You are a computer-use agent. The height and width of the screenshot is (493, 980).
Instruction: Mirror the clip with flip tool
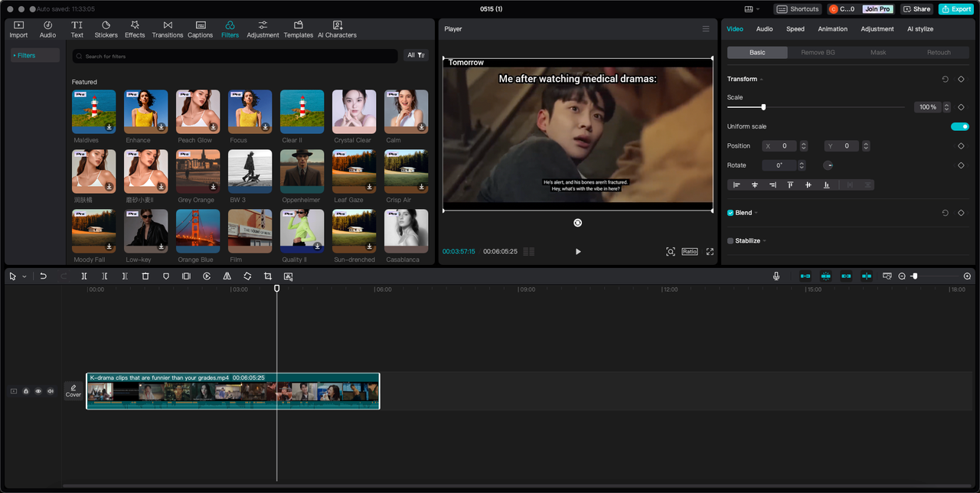227,276
